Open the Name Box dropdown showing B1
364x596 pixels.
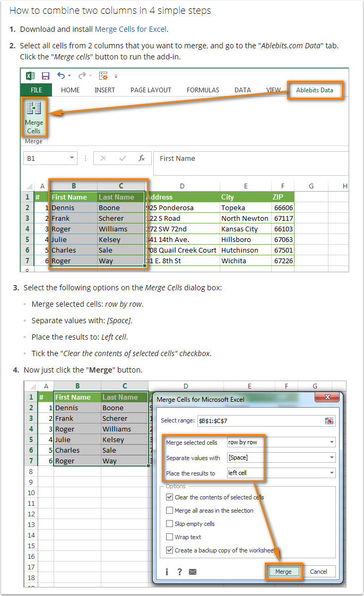pos(72,158)
